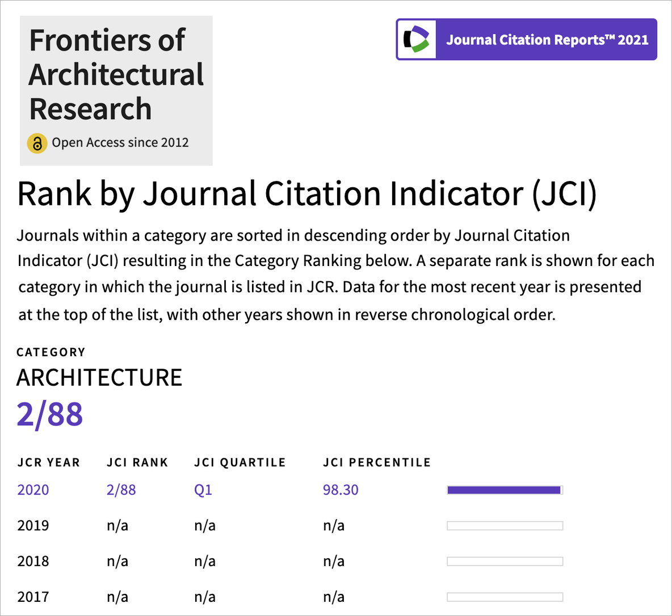
Task: Open the Journal Citation Reports 2021 badge
Action: [x=547, y=40]
